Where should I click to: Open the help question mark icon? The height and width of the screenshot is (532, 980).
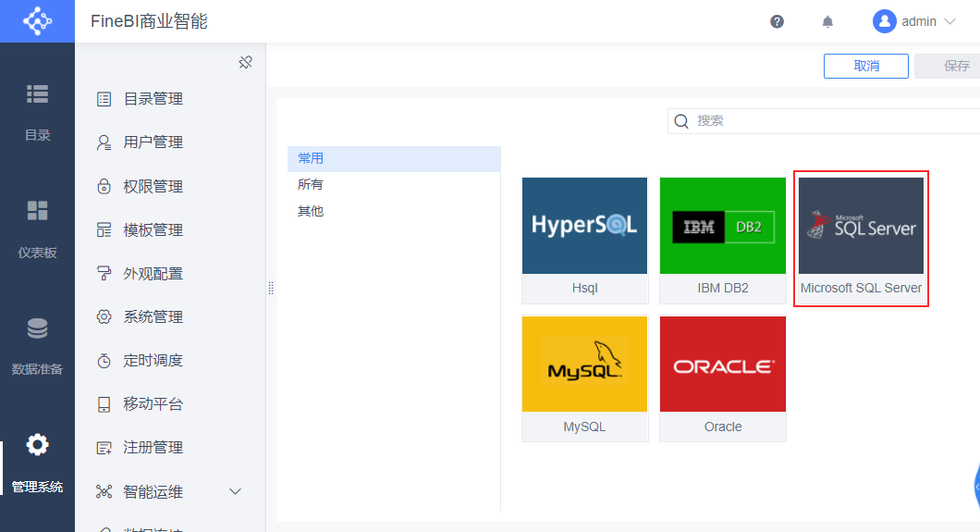click(777, 22)
